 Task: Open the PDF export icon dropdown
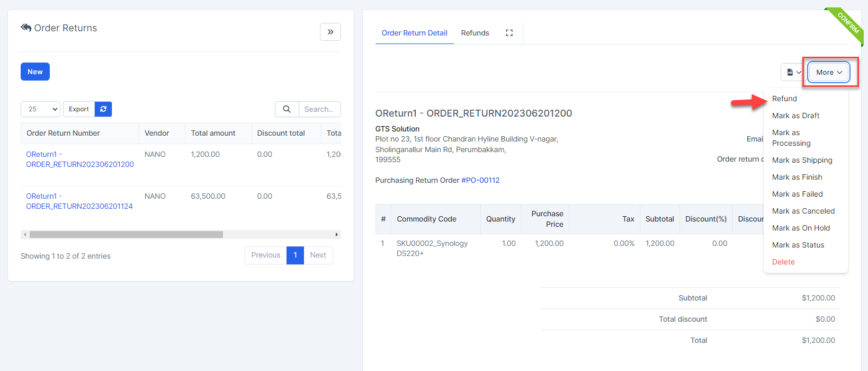(793, 72)
